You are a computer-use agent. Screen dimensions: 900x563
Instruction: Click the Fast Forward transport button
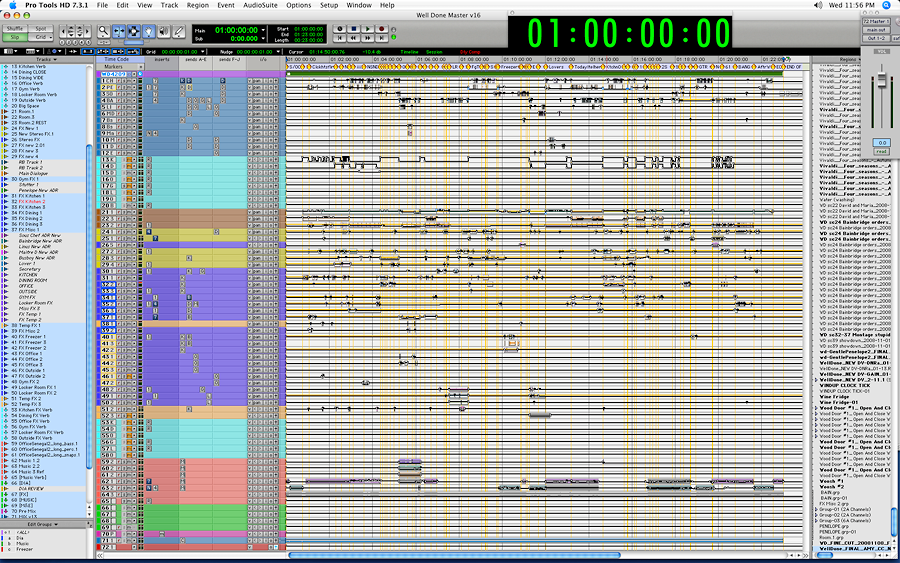(368, 38)
